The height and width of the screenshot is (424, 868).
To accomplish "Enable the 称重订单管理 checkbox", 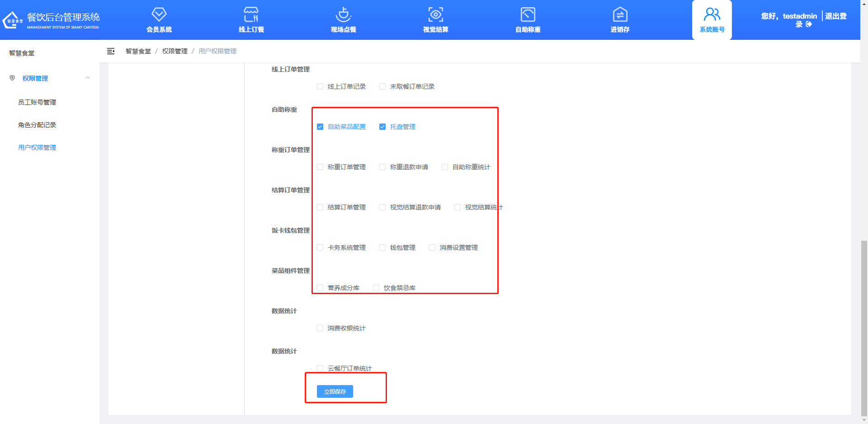I will point(320,167).
